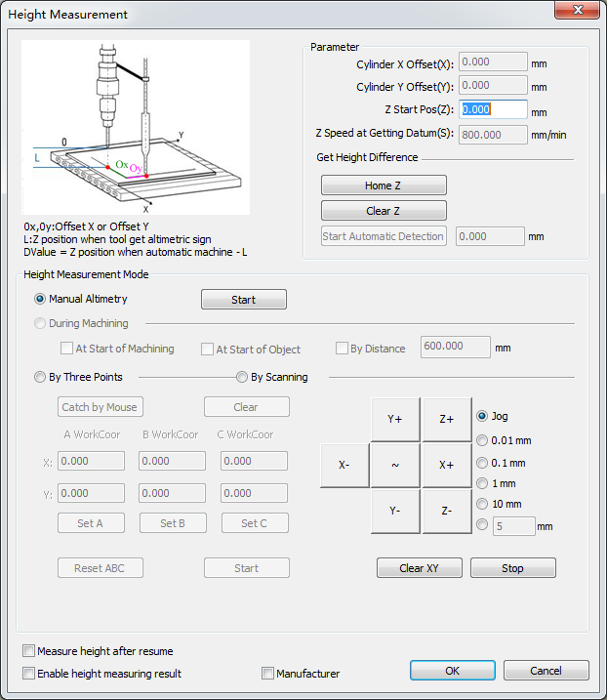Viewport: 607px width, 700px height.
Task: Click C WorkCoor Y value field
Action: coord(254,493)
